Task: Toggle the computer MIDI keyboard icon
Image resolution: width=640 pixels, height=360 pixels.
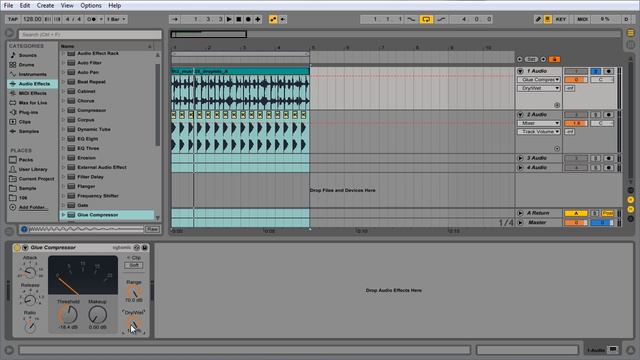Action: (x=548, y=19)
